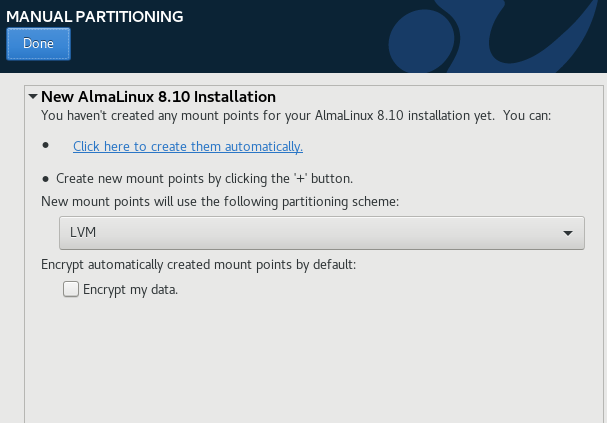Image resolution: width=607 pixels, height=423 pixels.
Task: Click the down arrow on the LVM dropdown
Action: 567,233
